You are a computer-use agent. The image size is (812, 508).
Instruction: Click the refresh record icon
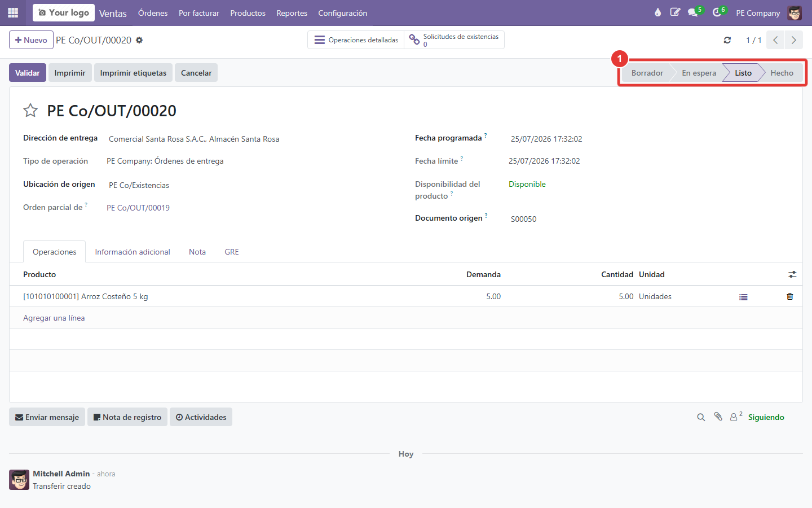tap(727, 40)
